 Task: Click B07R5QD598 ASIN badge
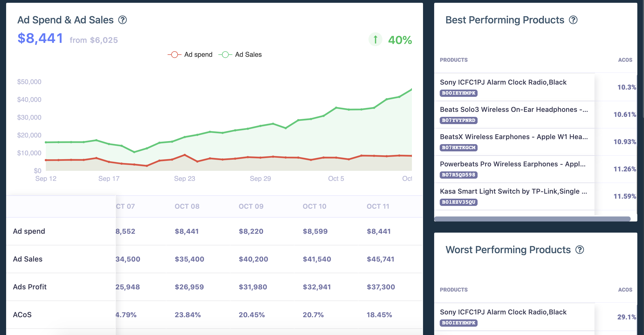tap(458, 175)
